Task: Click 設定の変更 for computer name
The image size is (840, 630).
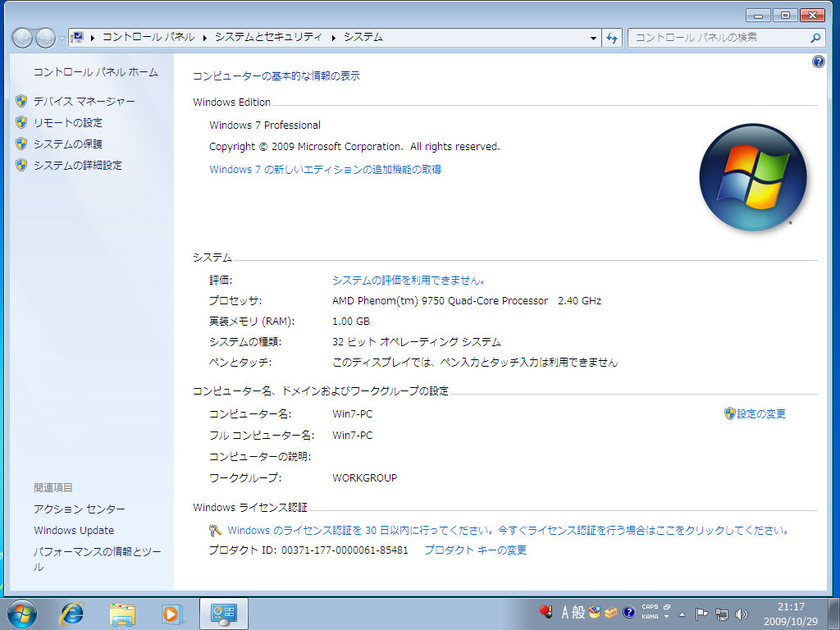Action: [760, 413]
